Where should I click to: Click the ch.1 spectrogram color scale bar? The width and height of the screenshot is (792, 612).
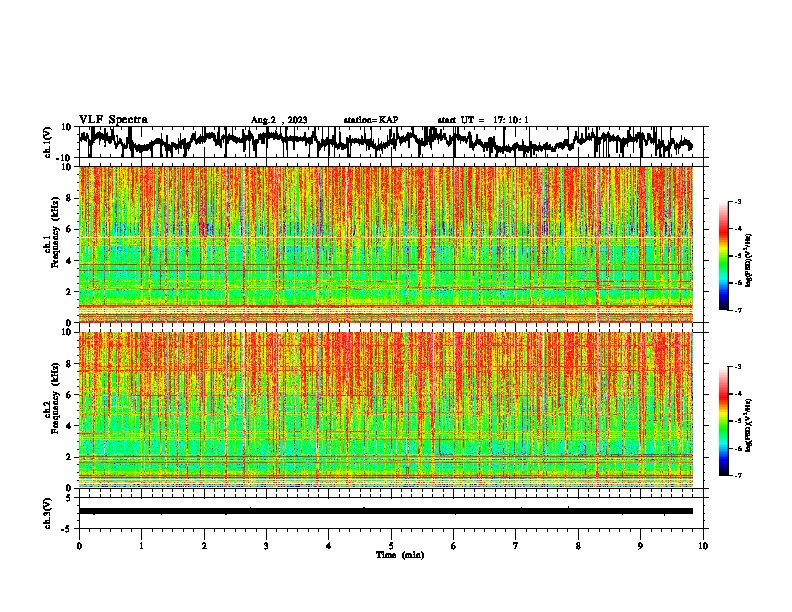coord(723,256)
